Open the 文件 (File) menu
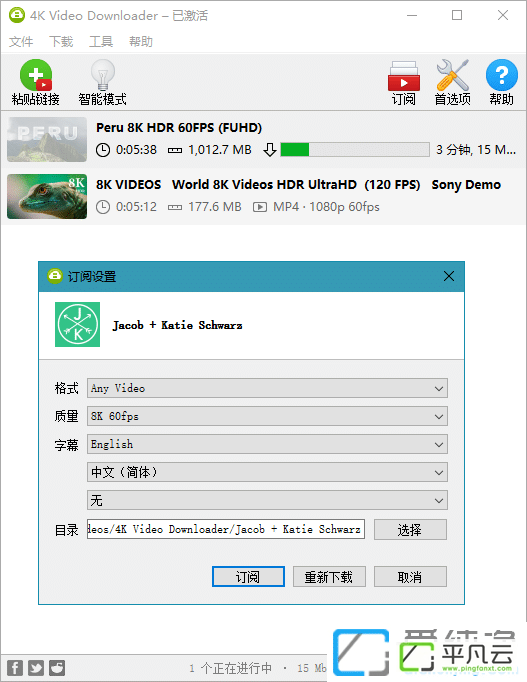The height and width of the screenshot is (682, 527). tap(21, 42)
